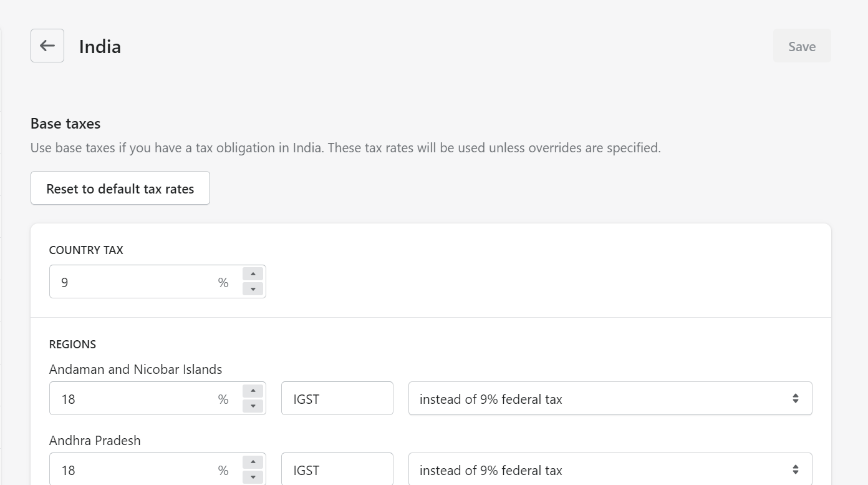Image resolution: width=868 pixels, height=485 pixels.
Task: Click the Base taxes section heading
Action: (65, 124)
